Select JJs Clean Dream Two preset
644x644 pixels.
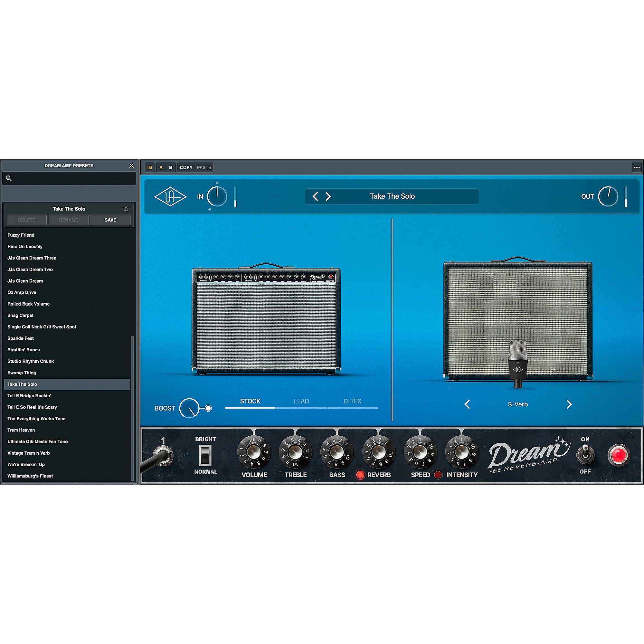tap(67, 270)
